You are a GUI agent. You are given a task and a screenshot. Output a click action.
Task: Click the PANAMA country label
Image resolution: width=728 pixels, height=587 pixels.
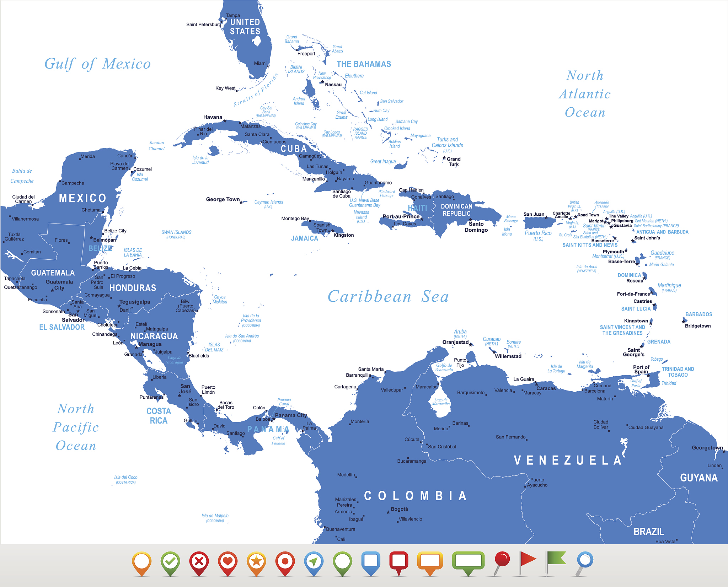268,429
